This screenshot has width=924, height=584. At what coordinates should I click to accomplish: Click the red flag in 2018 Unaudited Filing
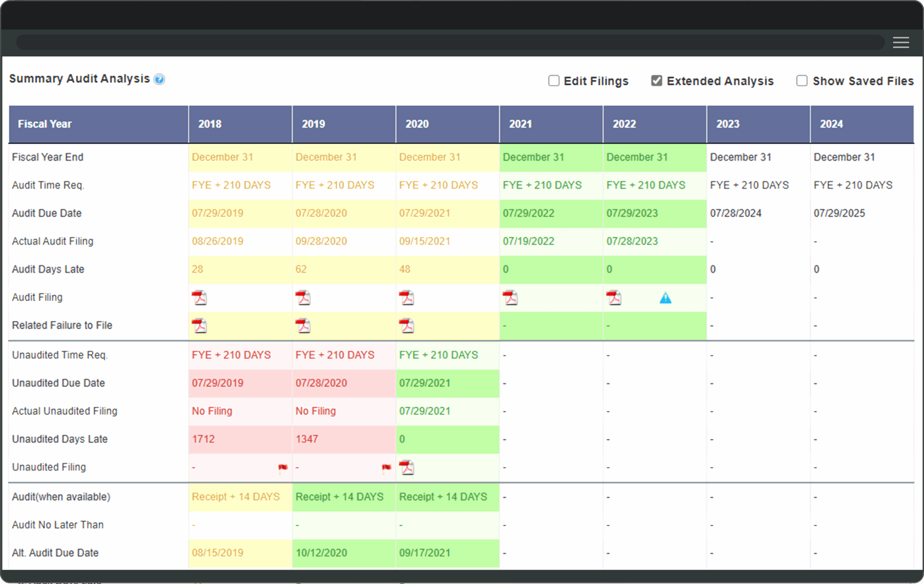283,467
